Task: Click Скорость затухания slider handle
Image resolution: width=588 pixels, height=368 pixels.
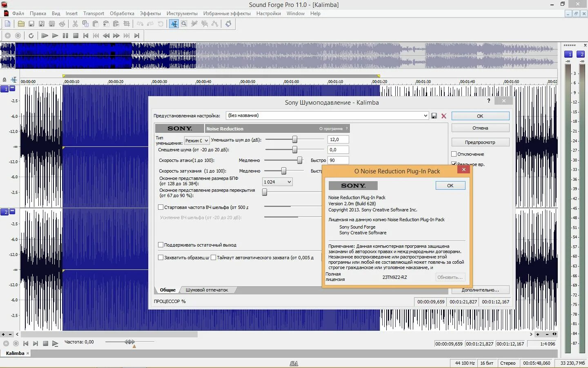Action: pyautogui.click(x=284, y=171)
